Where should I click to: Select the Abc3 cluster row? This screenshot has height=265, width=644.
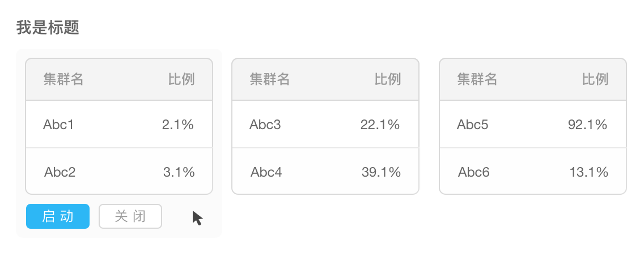point(265,125)
